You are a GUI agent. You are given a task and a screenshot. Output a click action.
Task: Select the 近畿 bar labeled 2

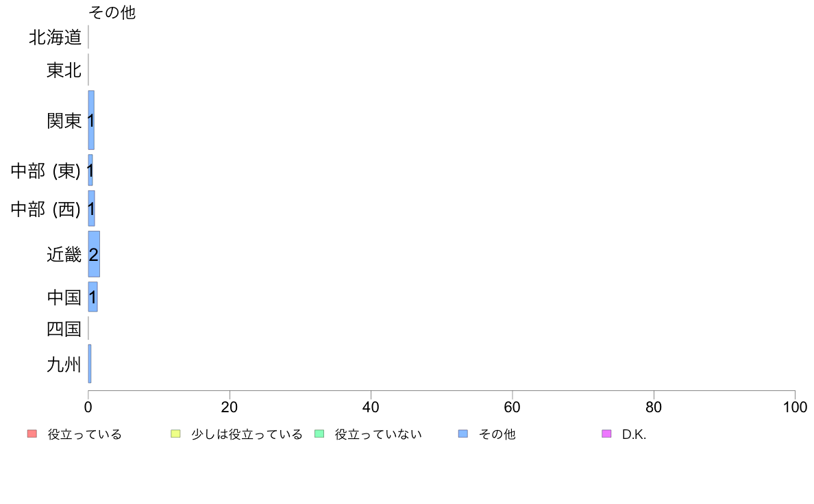(94, 254)
